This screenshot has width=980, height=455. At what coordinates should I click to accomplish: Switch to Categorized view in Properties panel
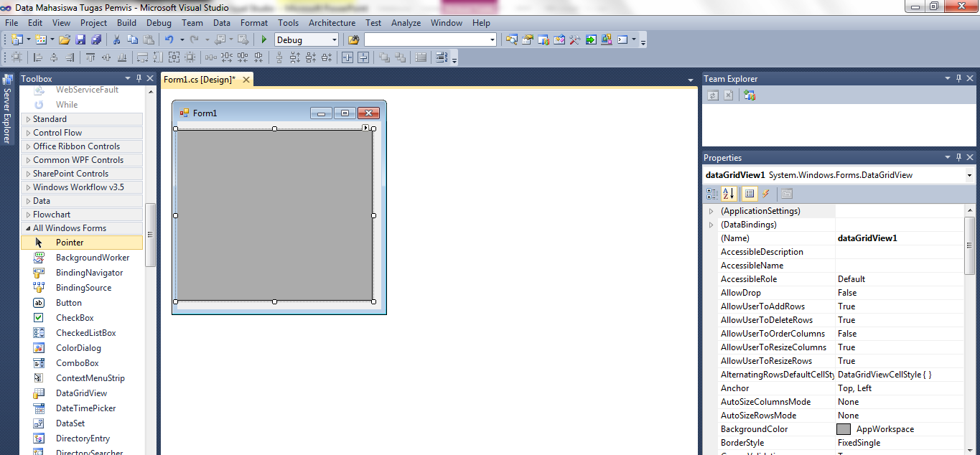point(712,194)
